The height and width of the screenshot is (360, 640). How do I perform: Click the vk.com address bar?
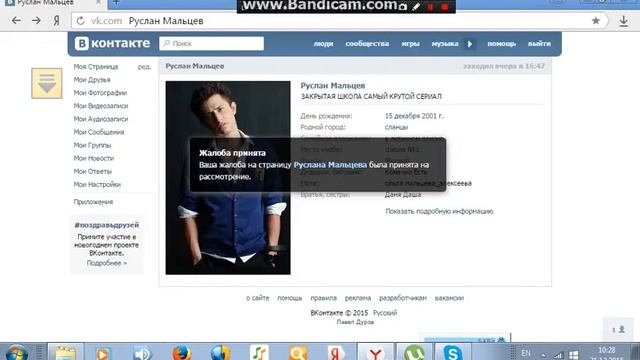tap(339, 21)
